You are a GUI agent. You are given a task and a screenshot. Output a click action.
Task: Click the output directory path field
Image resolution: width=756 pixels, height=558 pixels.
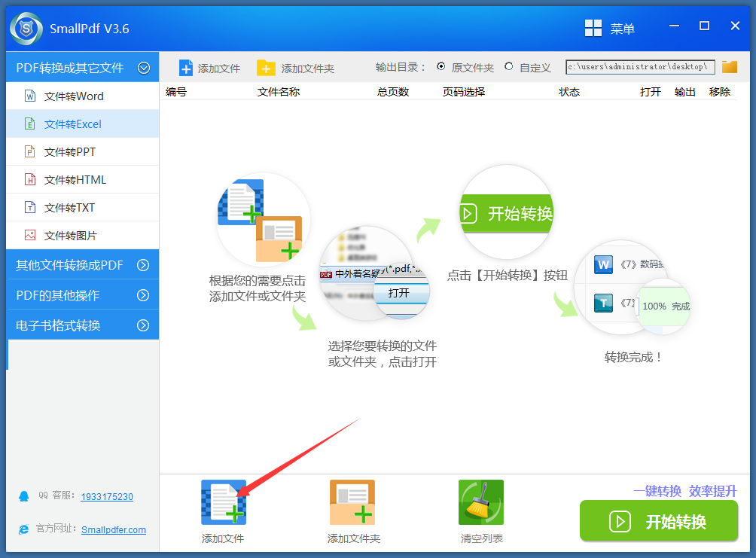[x=640, y=66]
